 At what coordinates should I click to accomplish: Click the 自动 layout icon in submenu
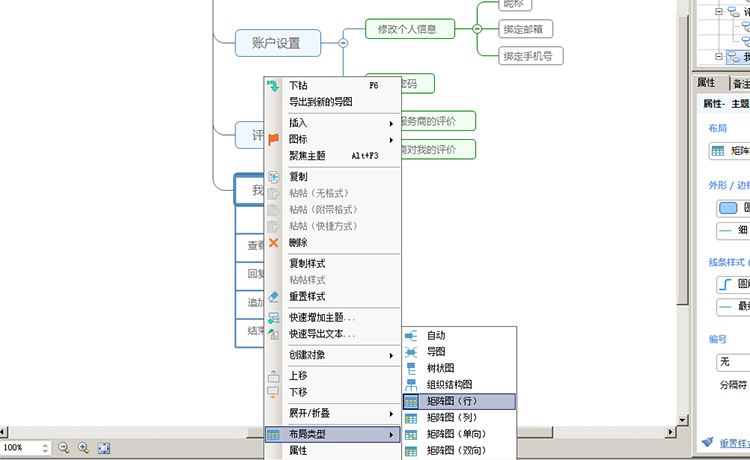coord(411,336)
